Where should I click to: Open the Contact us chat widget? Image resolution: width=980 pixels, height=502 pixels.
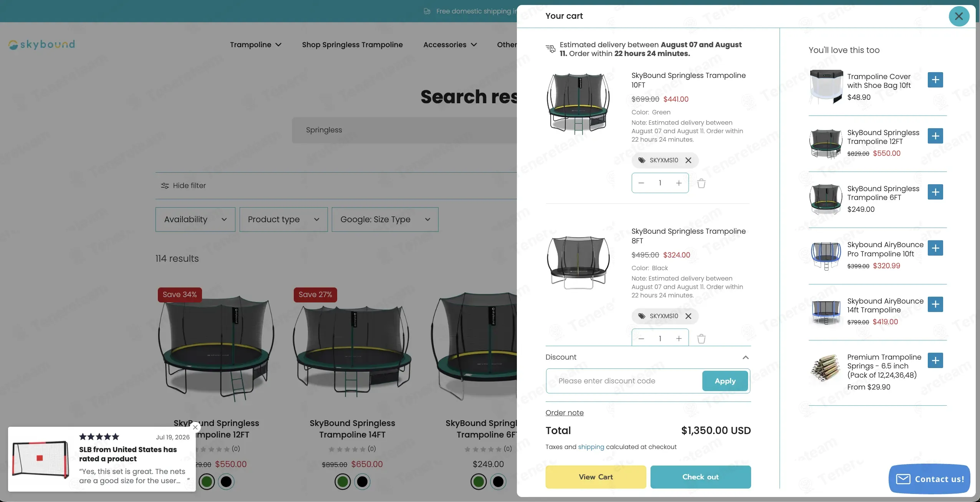pos(929,479)
